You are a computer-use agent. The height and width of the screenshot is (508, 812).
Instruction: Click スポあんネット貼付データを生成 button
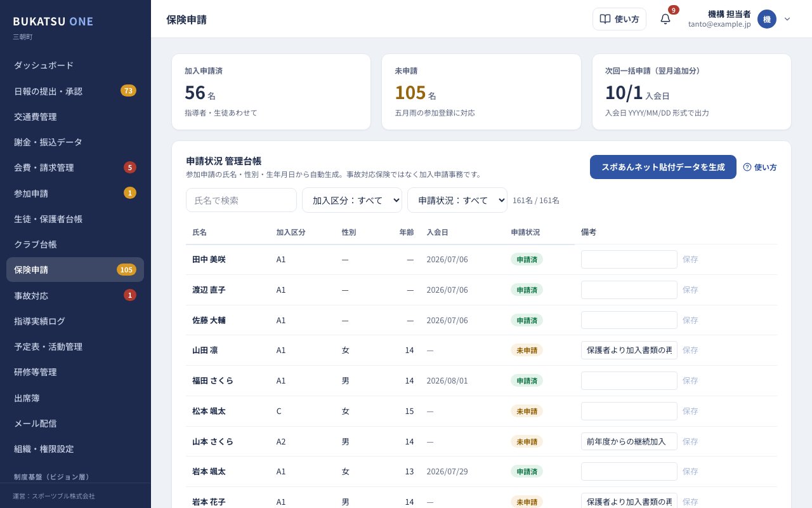click(x=663, y=167)
